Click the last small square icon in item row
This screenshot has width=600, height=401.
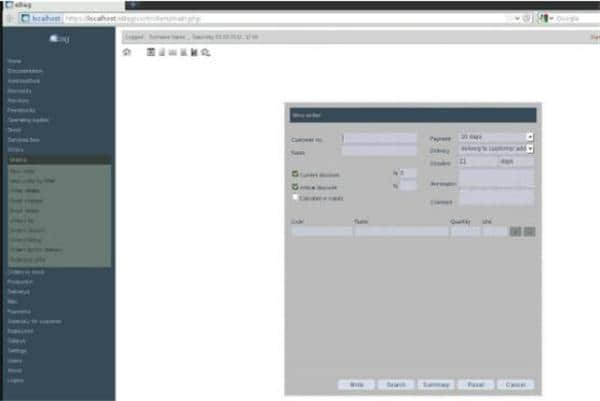coord(530,231)
